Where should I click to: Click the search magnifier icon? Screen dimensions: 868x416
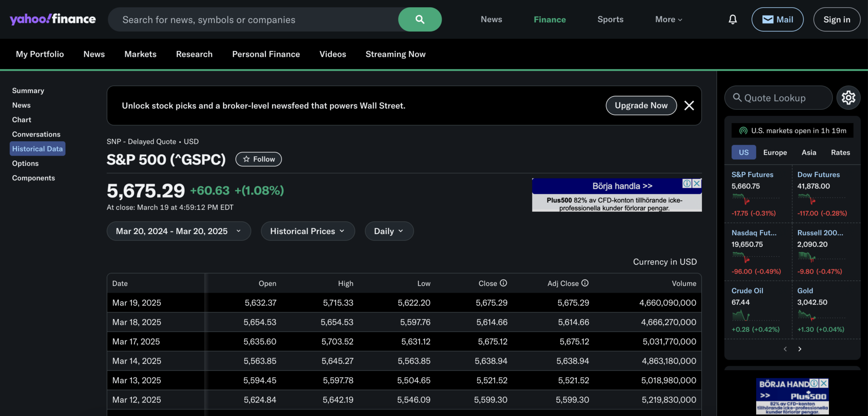click(x=419, y=19)
